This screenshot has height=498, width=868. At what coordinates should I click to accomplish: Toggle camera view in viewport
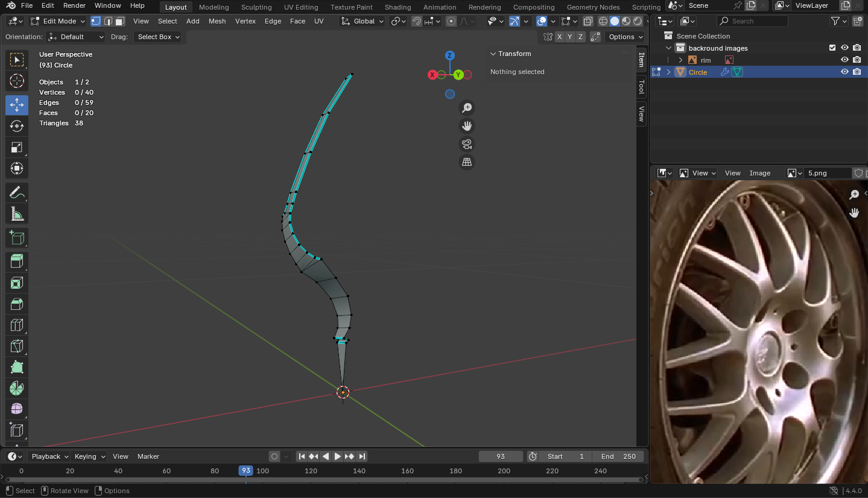point(466,144)
